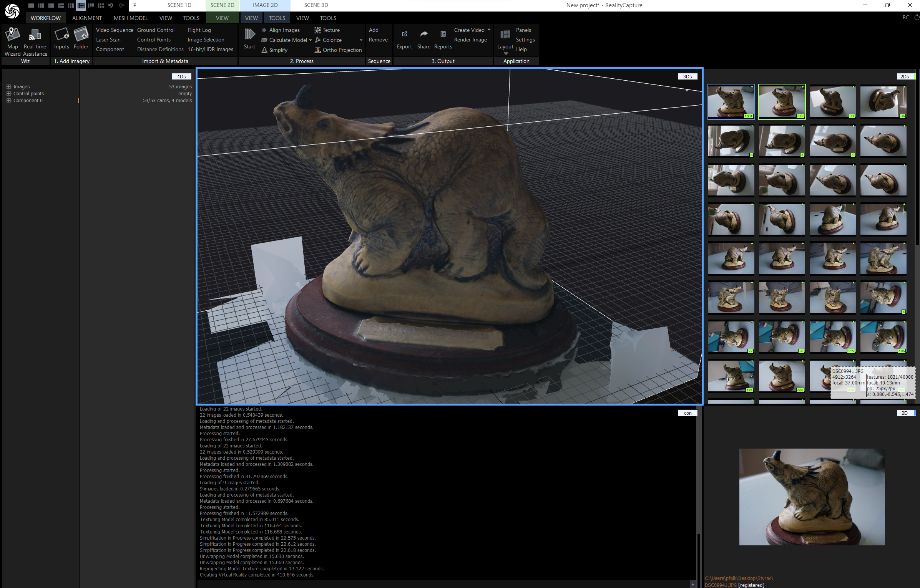Expand the Component 0 tree node
The image size is (920, 588).
8,100
